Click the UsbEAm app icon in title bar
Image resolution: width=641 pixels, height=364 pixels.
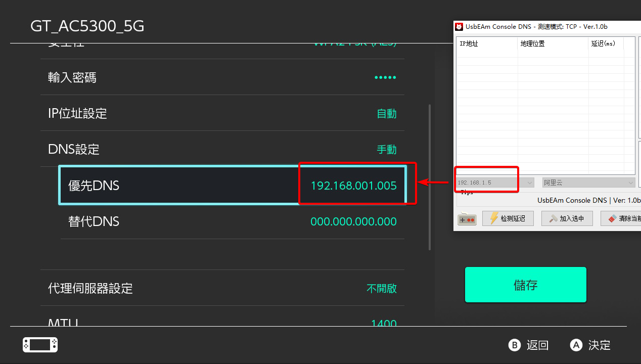pyautogui.click(x=459, y=27)
